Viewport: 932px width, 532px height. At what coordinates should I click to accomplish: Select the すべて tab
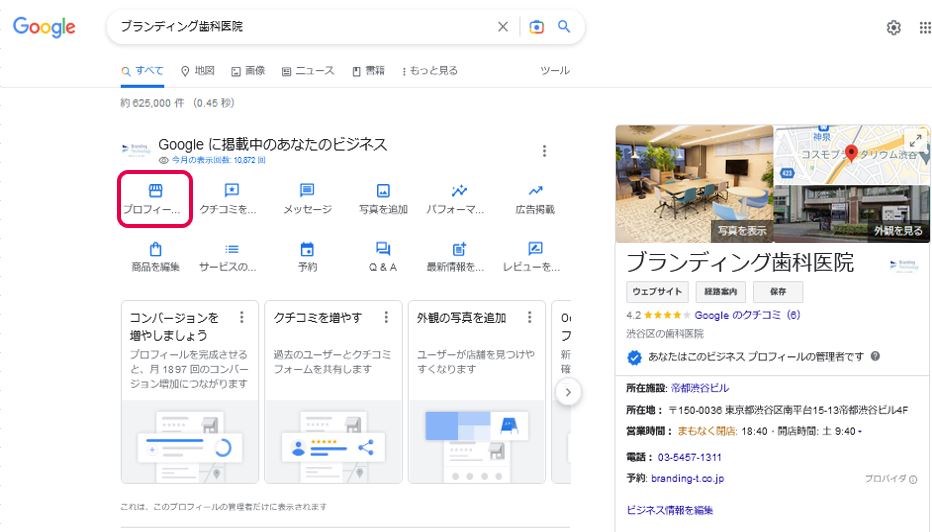coord(143,71)
